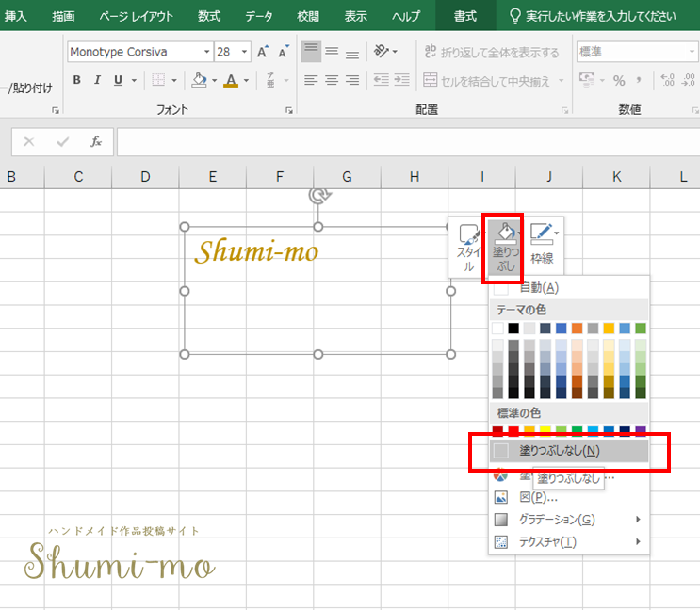Open borders dropdown arrow
The width and height of the screenshot is (700, 610).
pyautogui.click(x=174, y=81)
